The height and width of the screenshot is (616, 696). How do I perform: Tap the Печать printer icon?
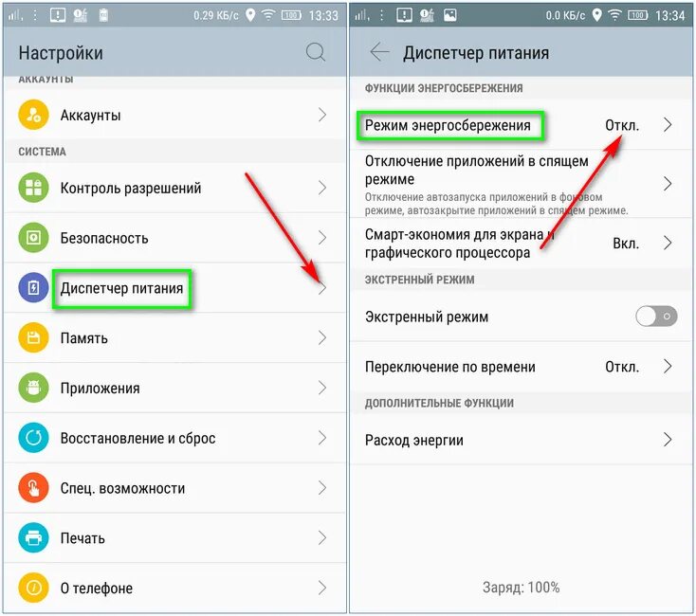pyautogui.click(x=33, y=537)
